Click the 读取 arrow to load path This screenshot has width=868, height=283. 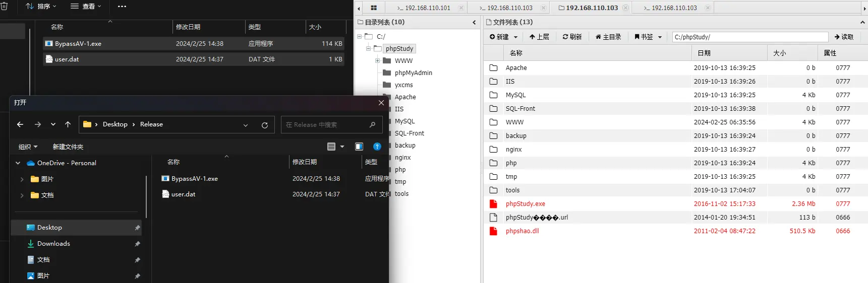pyautogui.click(x=844, y=37)
